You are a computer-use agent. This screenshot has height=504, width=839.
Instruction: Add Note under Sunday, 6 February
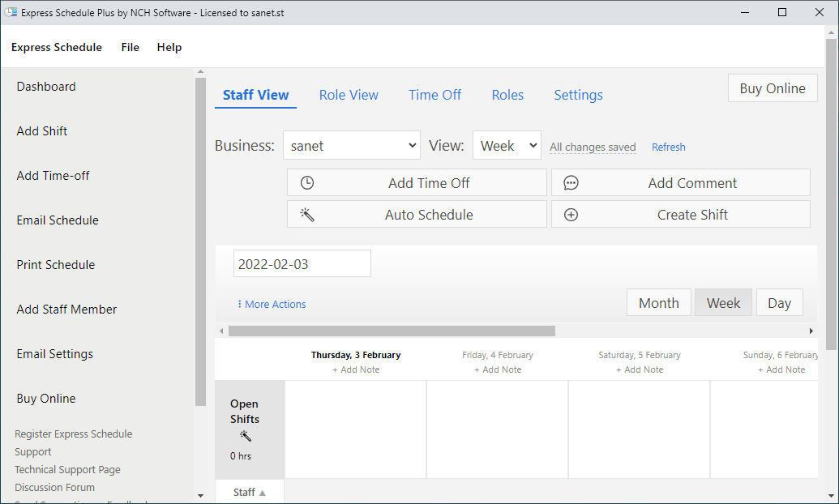[781, 369]
